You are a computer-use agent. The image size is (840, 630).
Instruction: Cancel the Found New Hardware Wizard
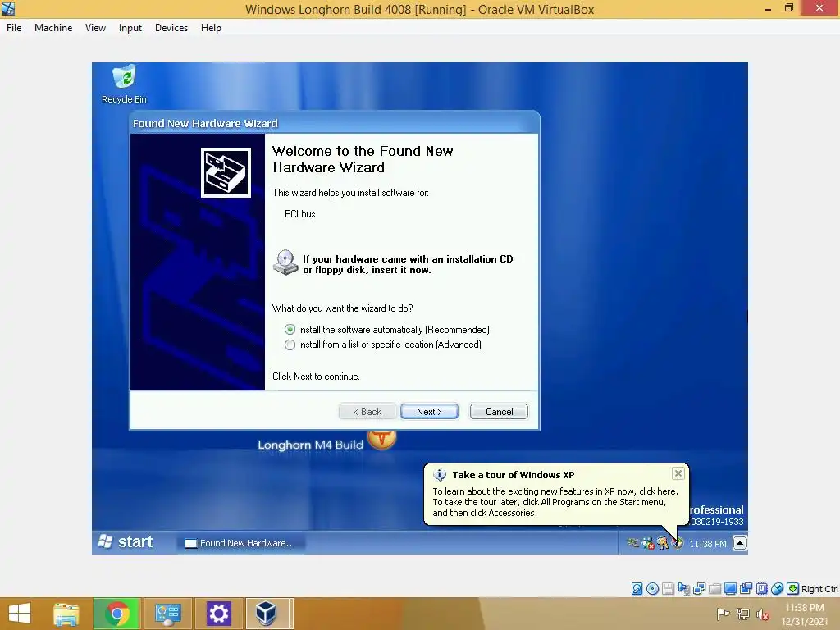point(499,412)
